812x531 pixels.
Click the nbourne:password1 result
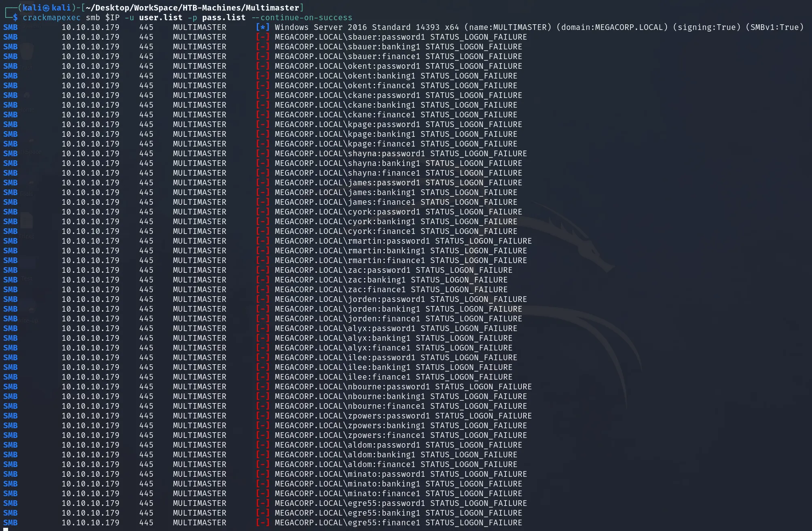pos(403,387)
